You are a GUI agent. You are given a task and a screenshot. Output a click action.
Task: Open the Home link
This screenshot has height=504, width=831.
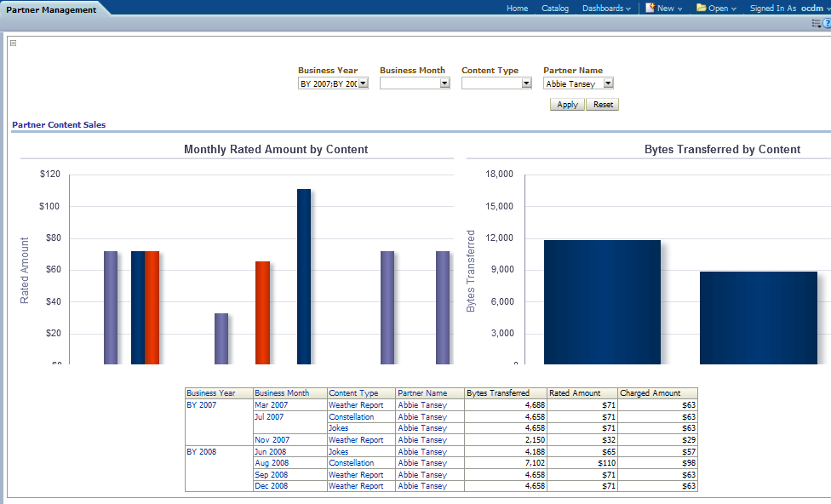518,9
